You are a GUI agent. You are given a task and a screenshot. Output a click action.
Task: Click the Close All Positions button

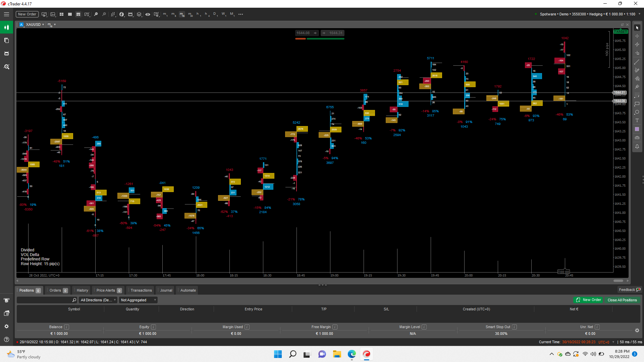tap(622, 300)
